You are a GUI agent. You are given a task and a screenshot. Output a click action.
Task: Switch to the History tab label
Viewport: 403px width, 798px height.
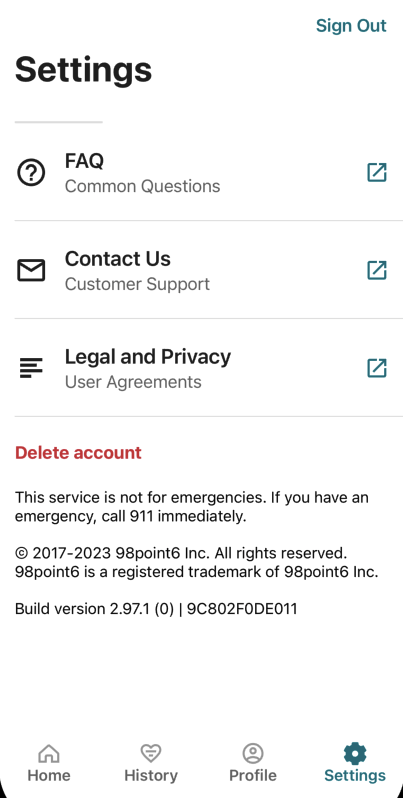[151, 776]
